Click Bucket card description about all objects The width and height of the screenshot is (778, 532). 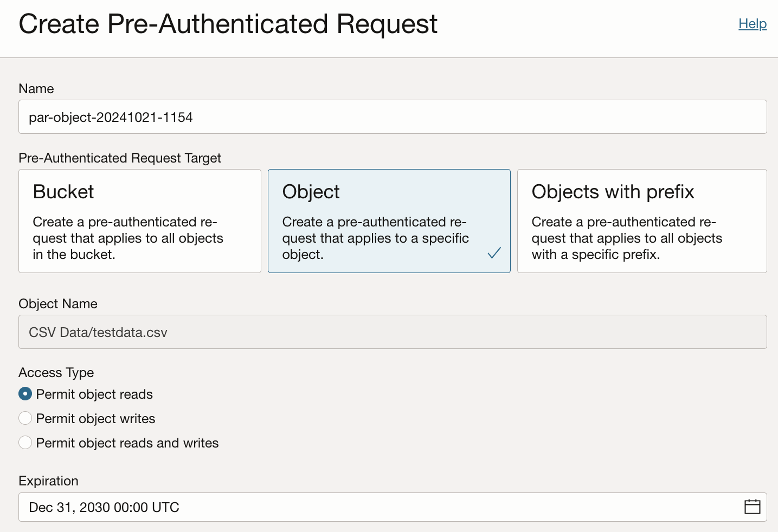click(127, 238)
